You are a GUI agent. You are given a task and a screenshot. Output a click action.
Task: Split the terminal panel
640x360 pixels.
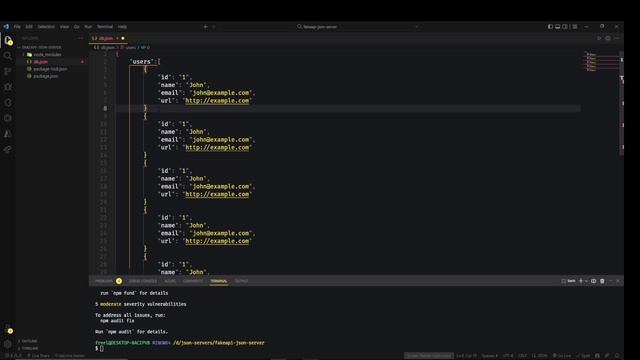pos(593,281)
